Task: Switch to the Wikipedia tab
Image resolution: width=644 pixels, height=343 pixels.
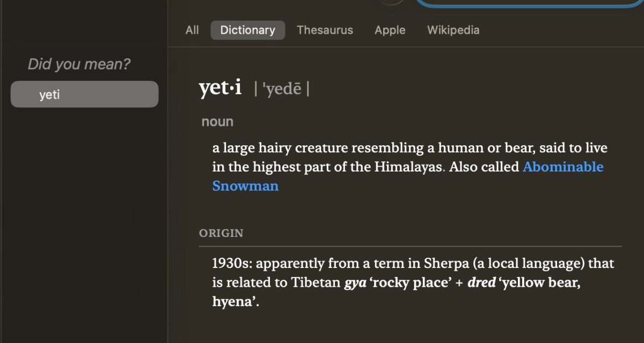Action: point(453,30)
